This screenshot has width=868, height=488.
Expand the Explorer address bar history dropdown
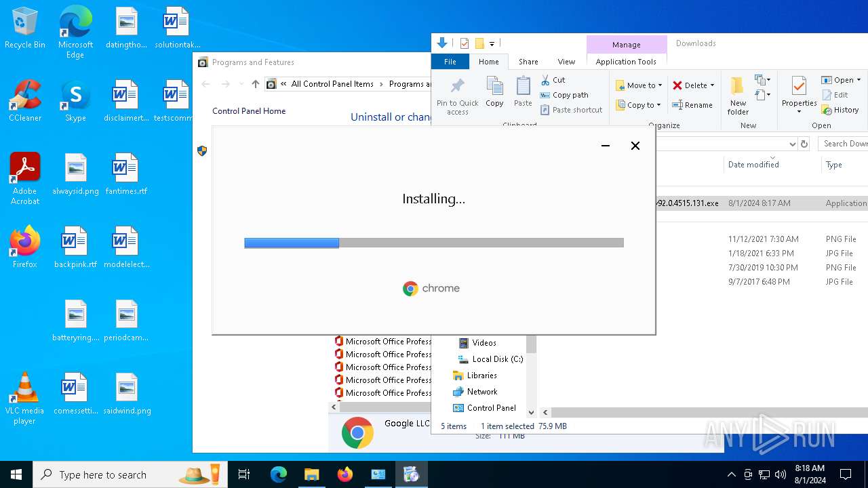[792, 144]
